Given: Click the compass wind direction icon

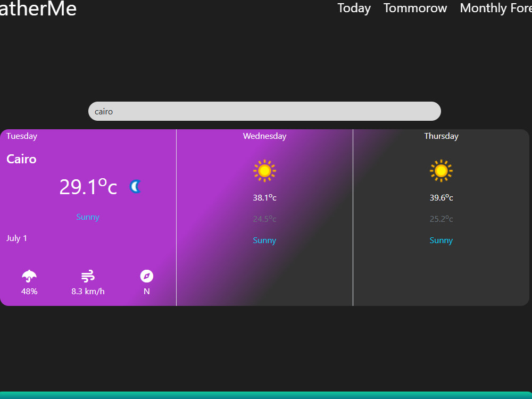Looking at the screenshot, I should tap(147, 276).
